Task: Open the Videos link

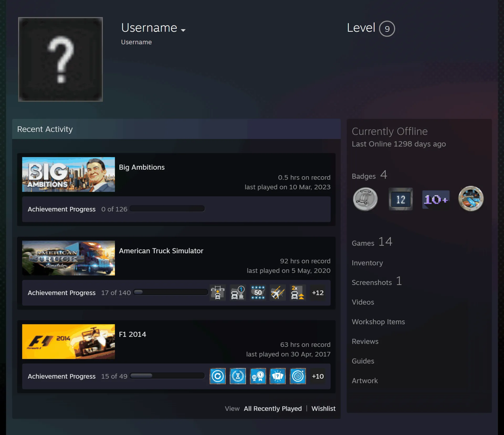Action: pos(363,302)
